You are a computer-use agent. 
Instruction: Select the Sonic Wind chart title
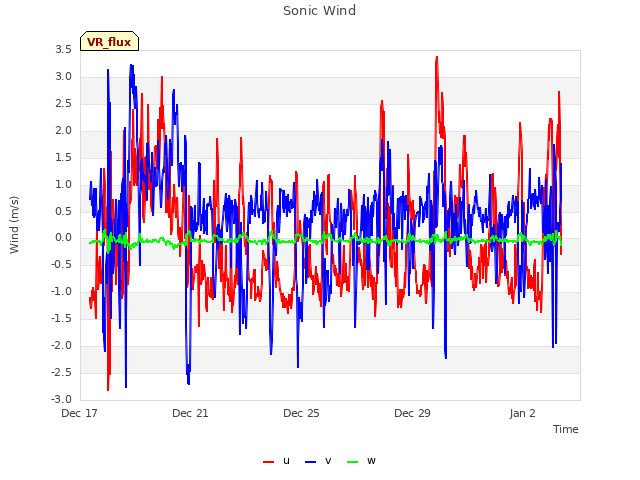pos(320,11)
